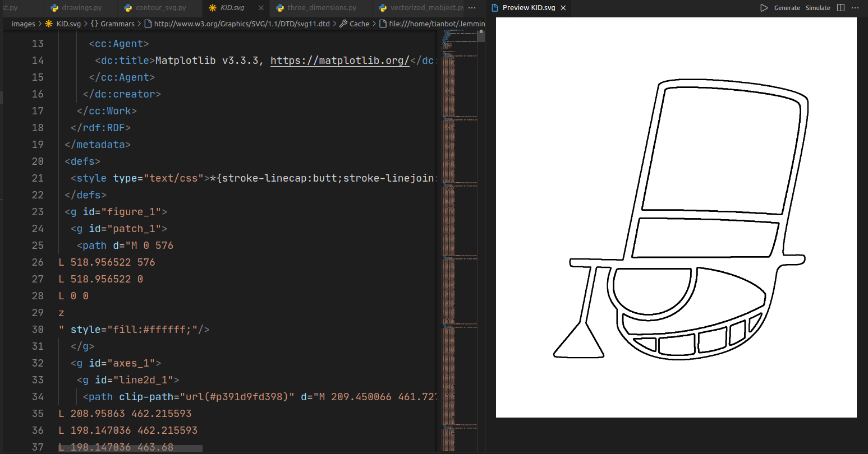
Task: Open left editor group's more actions ellipsis
Action: coord(472,8)
